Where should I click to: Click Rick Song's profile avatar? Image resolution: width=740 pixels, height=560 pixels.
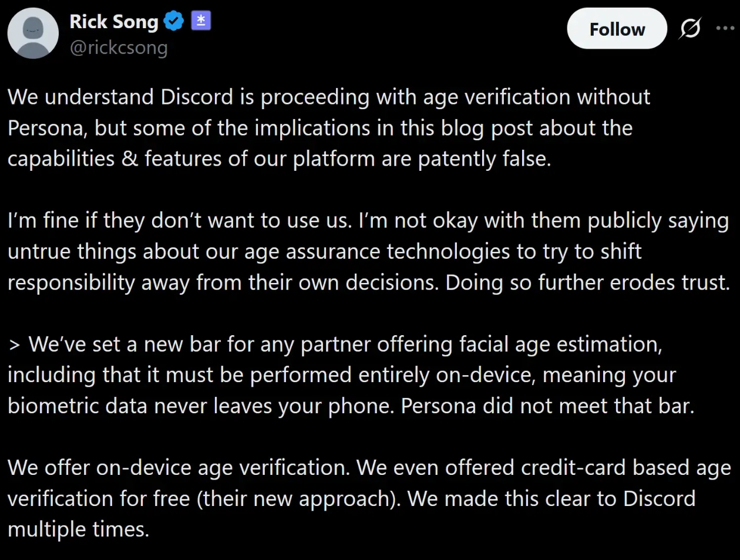click(33, 33)
